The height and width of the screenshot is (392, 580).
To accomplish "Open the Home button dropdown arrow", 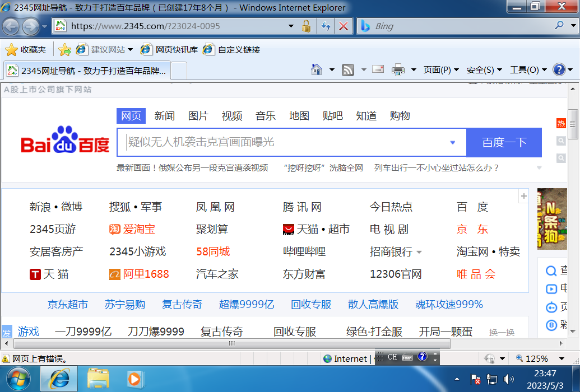I will [x=332, y=69].
